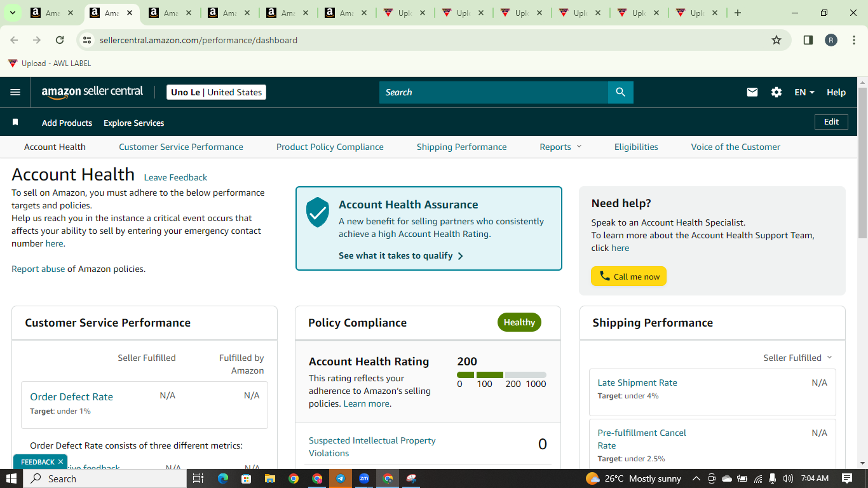This screenshot has height=488, width=868.
Task: Open Suspected Intellectual Property Violations link
Action: tap(372, 447)
